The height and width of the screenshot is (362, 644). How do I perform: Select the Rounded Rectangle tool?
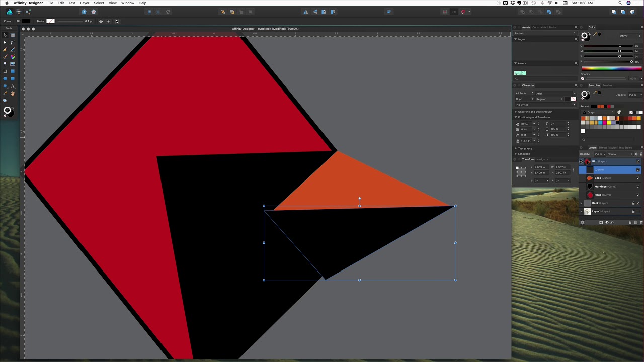[13, 78]
